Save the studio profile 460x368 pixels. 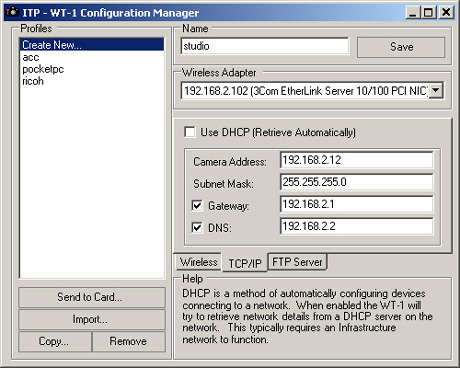401,47
